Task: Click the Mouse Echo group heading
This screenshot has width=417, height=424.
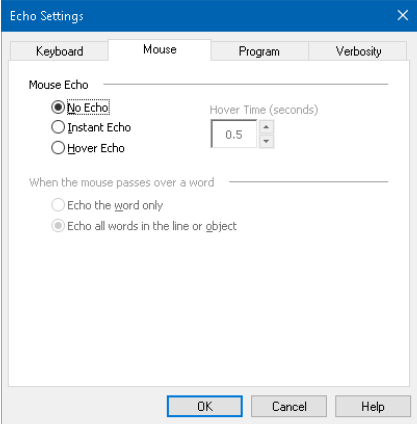Action: pyautogui.click(x=59, y=85)
